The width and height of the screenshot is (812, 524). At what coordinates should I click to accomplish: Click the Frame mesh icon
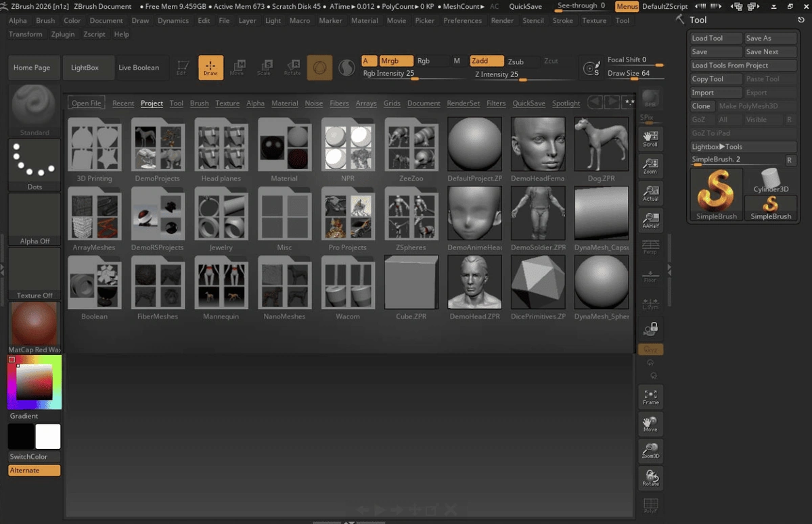[650, 397]
